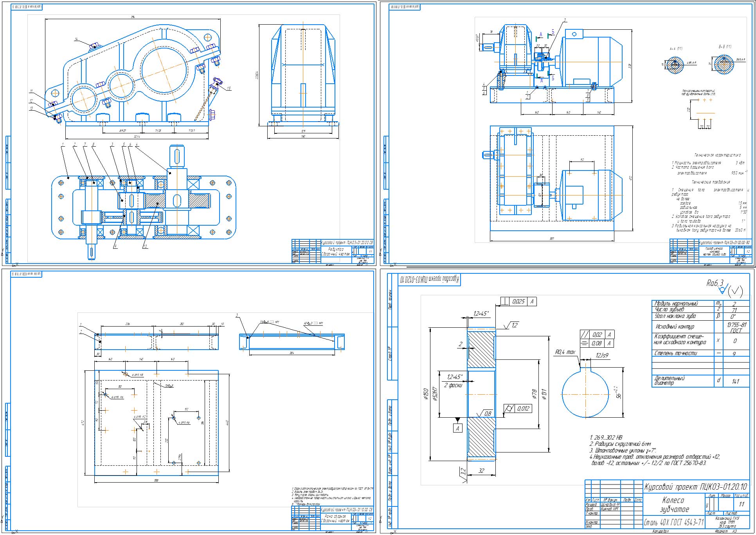Select 'Степень точности' in the gear table
Screen dimensions: 756x535
click(676, 353)
